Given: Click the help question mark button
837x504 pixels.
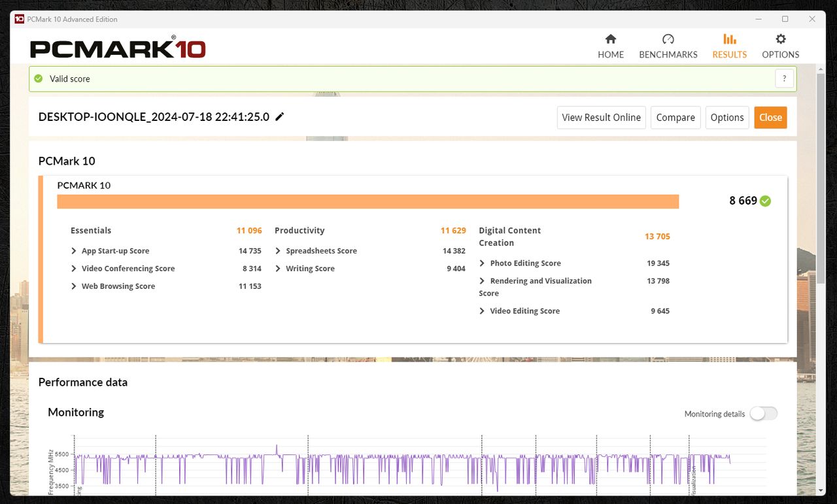Looking at the screenshot, I should tap(785, 78).
